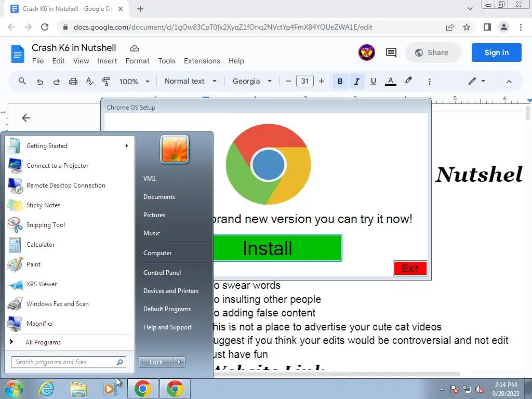This screenshot has width=532, height=399.
Task: Click the collaborator avatar in Docs header
Action: (366, 52)
